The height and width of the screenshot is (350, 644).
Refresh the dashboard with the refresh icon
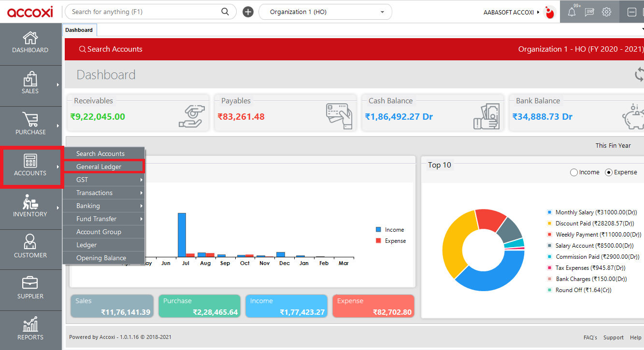pyautogui.click(x=639, y=75)
